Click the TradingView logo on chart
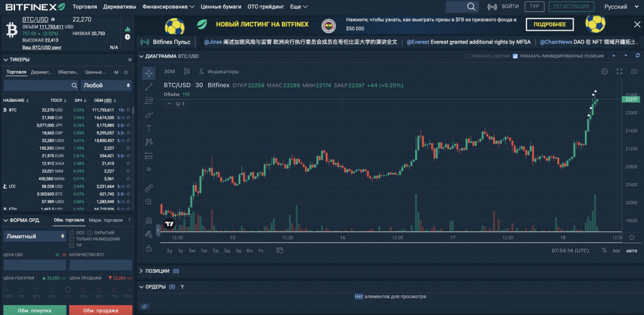 point(169,223)
